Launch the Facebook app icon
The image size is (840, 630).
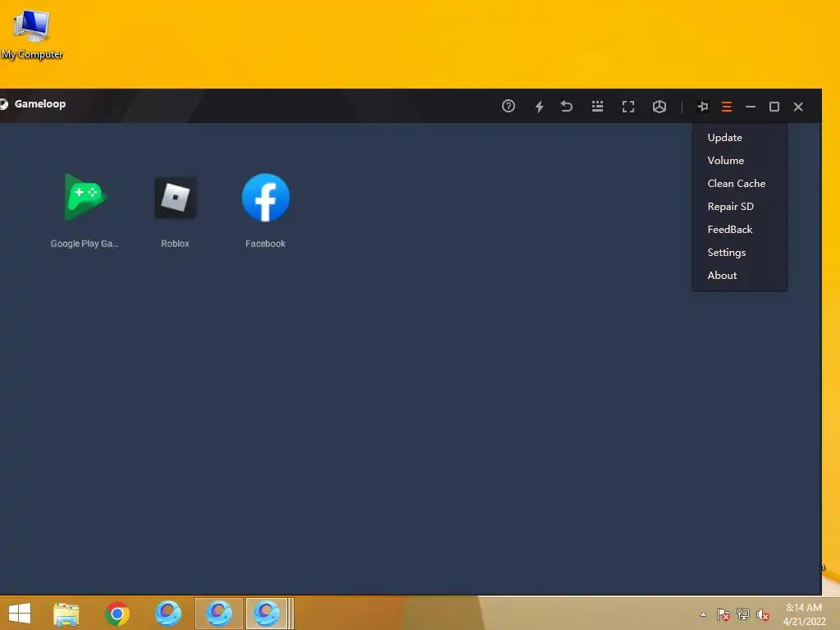click(x=266, y=197)
